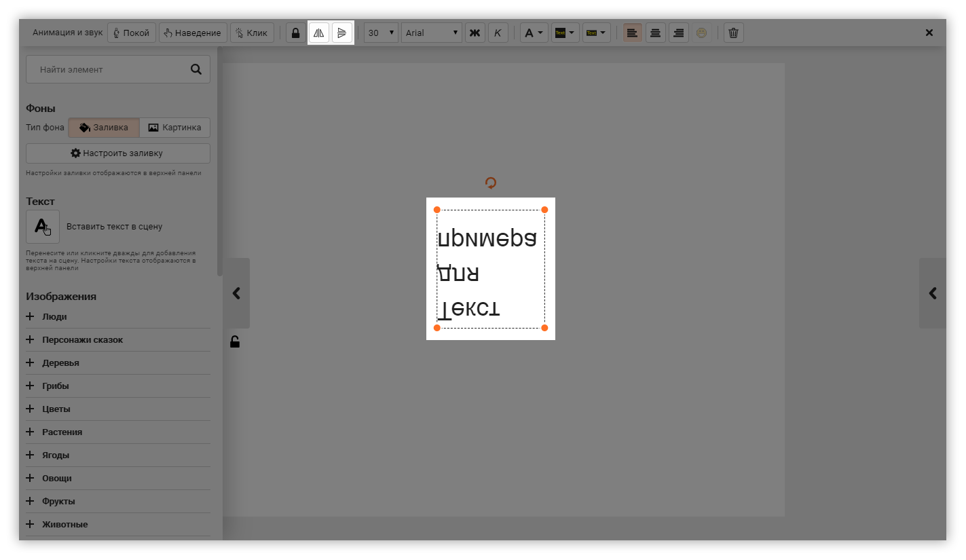Switch background type to Картинка
This screenshot has width=966, height=560.
174,128
